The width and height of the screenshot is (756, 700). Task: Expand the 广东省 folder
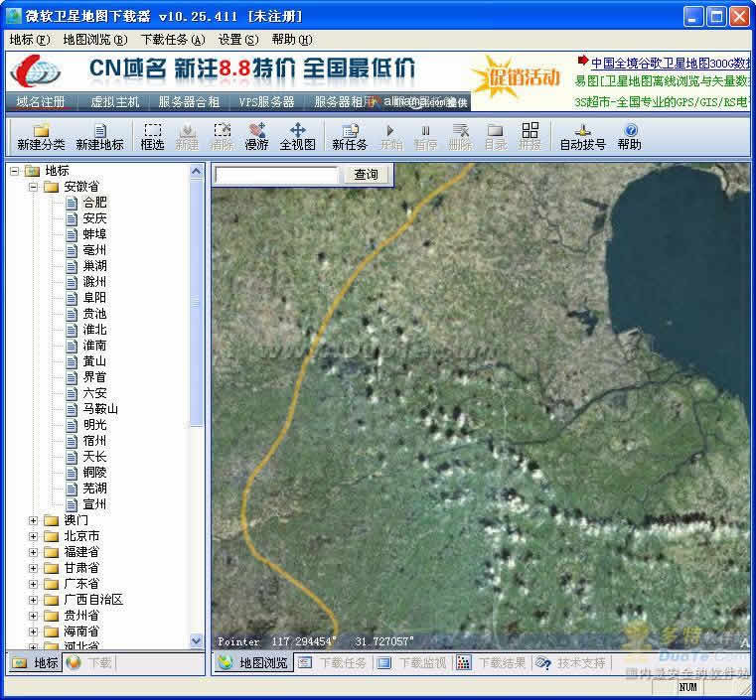pos(33,584)
